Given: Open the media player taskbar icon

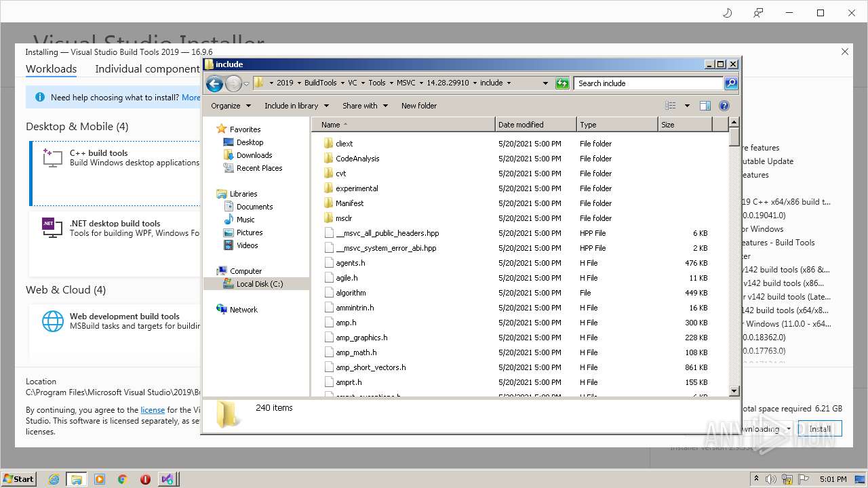Looking at the screenshot, I should click(100, 479).
